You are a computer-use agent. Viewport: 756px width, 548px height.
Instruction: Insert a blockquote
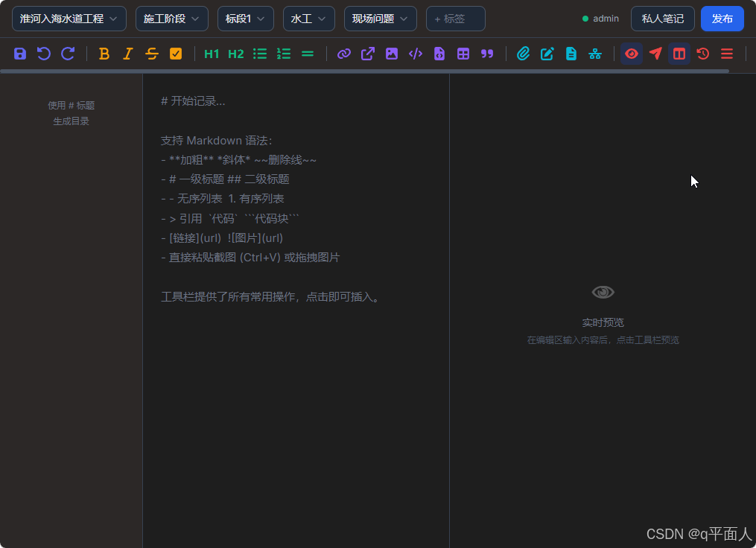point(487,54)
